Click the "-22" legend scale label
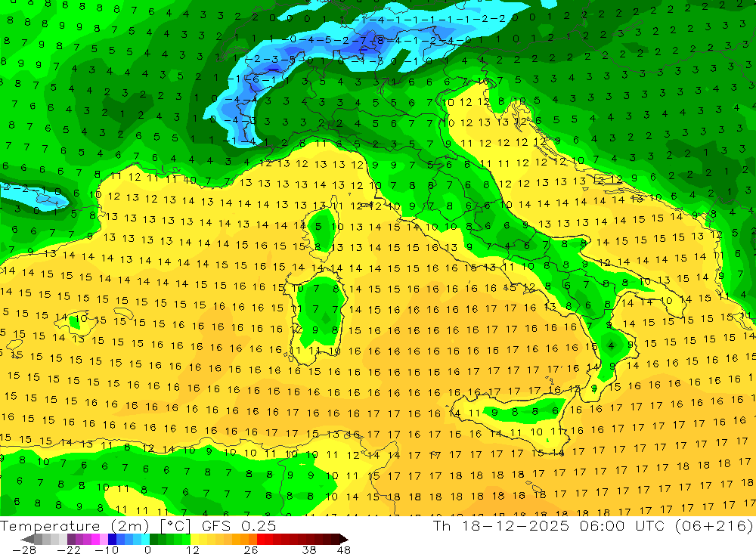Screen dimensions: 756x554 click(x=69, y=549)
